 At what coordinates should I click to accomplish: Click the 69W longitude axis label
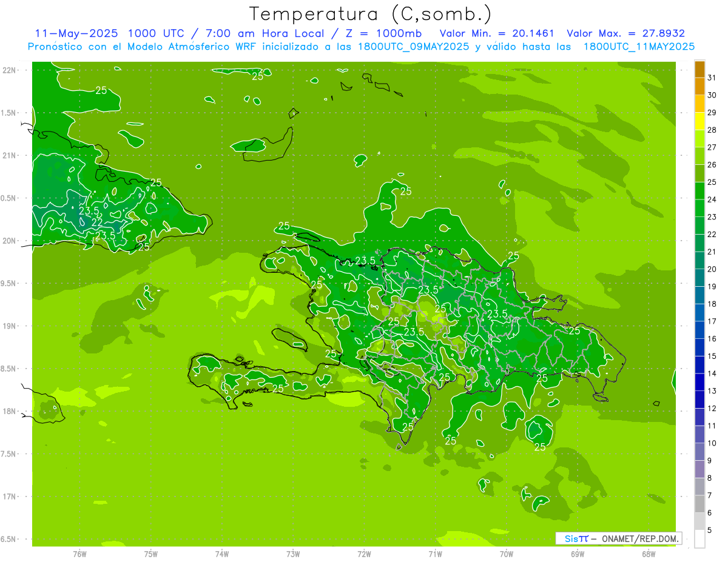578,554
